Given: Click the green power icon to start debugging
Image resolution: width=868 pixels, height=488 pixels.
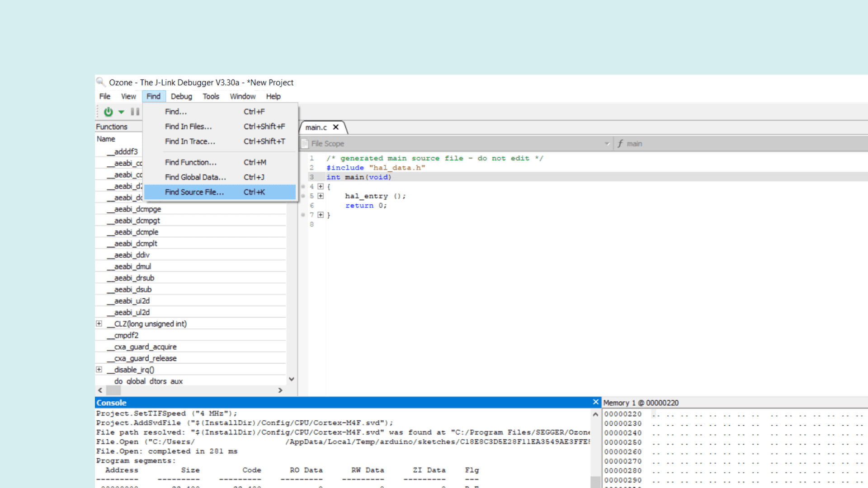Looking at the screenshot, I should [108, 112].
